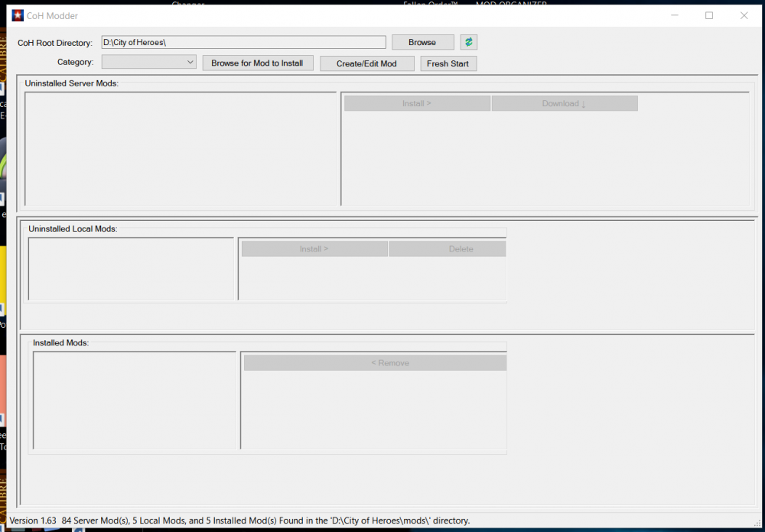Open the Create/Edit Mod dialog

pyautogui.click(x=366, y=63)
